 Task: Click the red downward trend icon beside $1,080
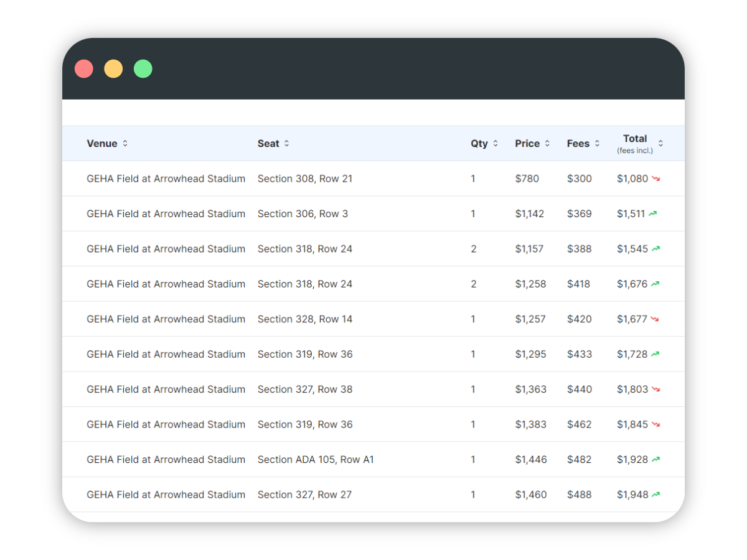(657, 179)
